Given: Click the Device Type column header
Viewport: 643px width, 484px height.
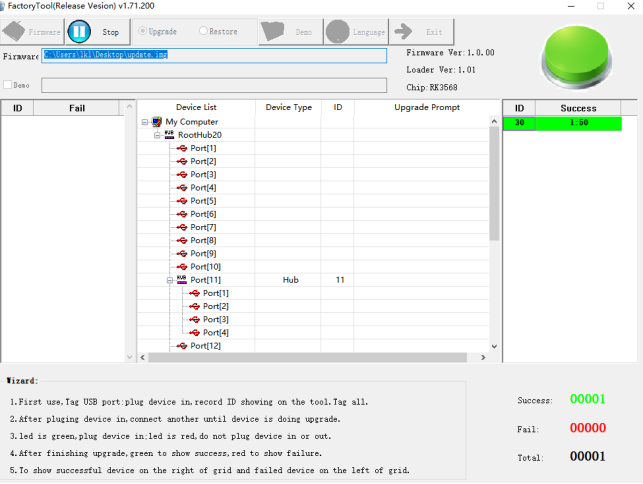Looking at the screenshot, I should (x=288, y=107).
